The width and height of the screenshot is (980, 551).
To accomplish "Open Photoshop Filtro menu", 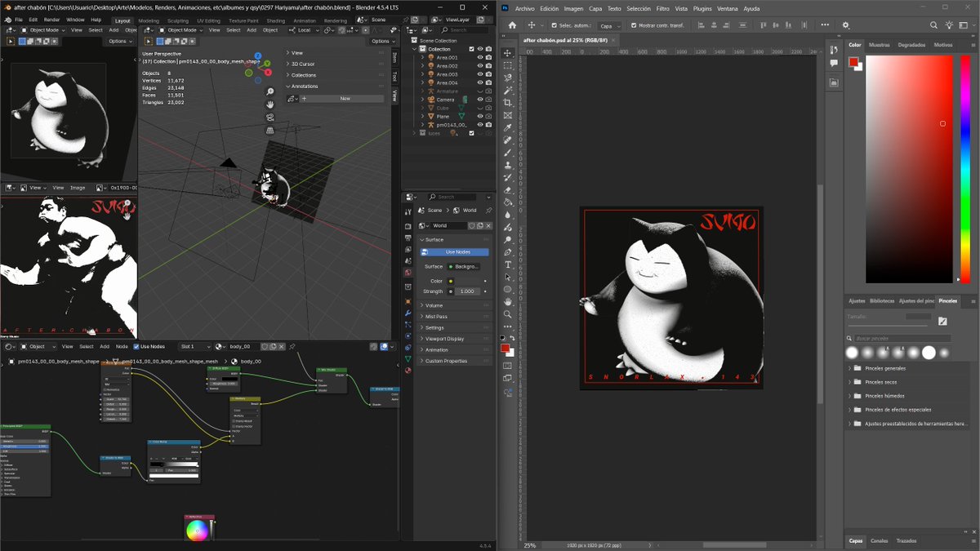I will pos(663,8).
